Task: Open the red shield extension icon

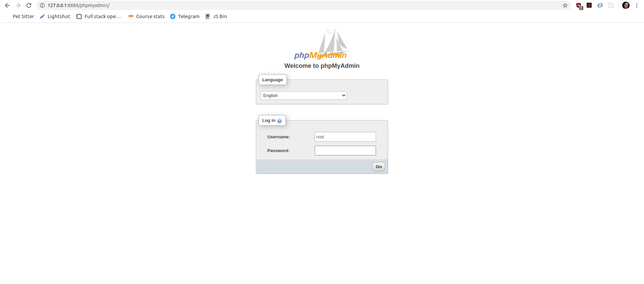Action: tap(579, 6)
